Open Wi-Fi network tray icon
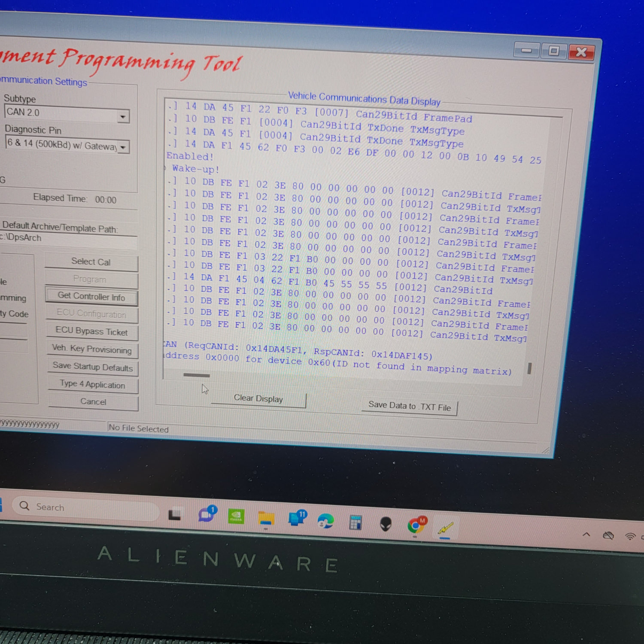The height and width of the screenshot is (644, 644). pos(630,536)
